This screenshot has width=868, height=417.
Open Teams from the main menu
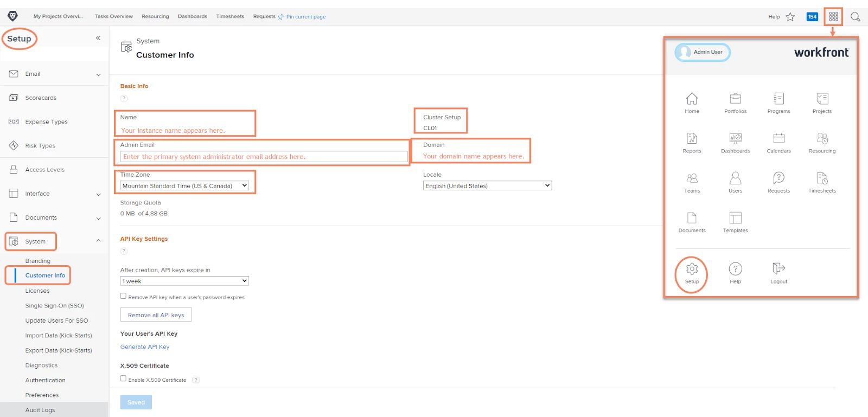(x=692, y=183)
